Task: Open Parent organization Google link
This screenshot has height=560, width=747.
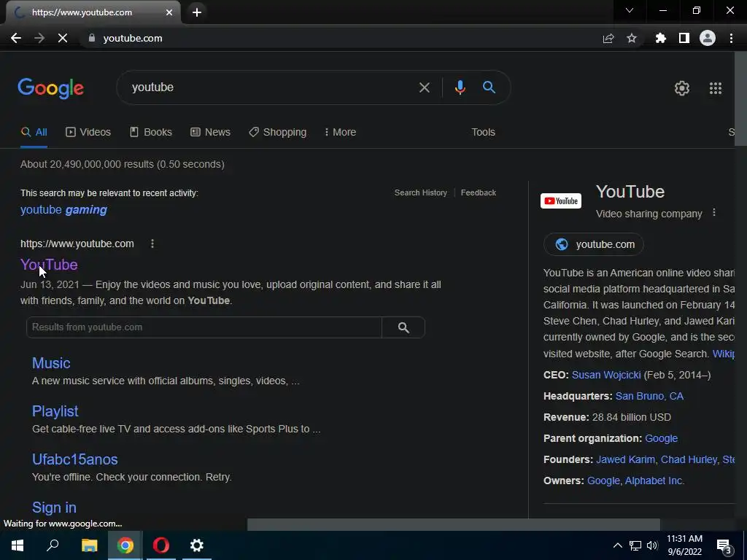Action: pos(661,438)
